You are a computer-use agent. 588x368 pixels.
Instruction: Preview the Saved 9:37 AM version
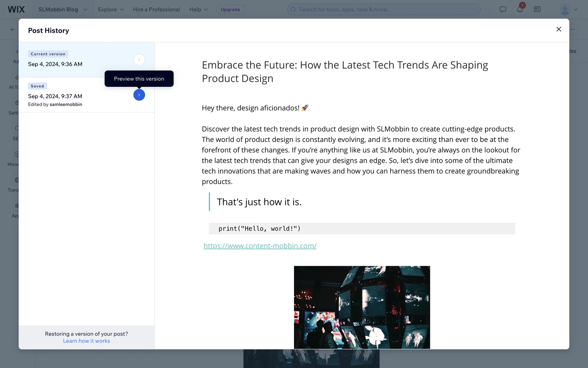(x=139, y=95)
